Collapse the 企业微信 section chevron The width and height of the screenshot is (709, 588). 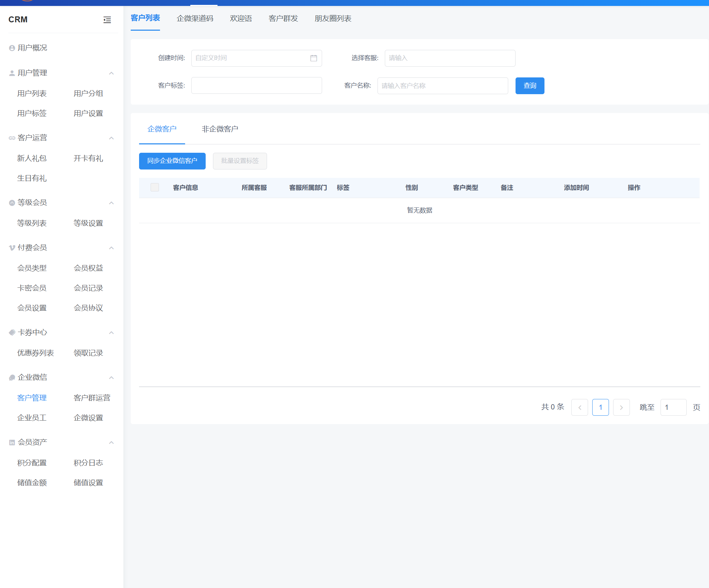(x=112, y=378)
